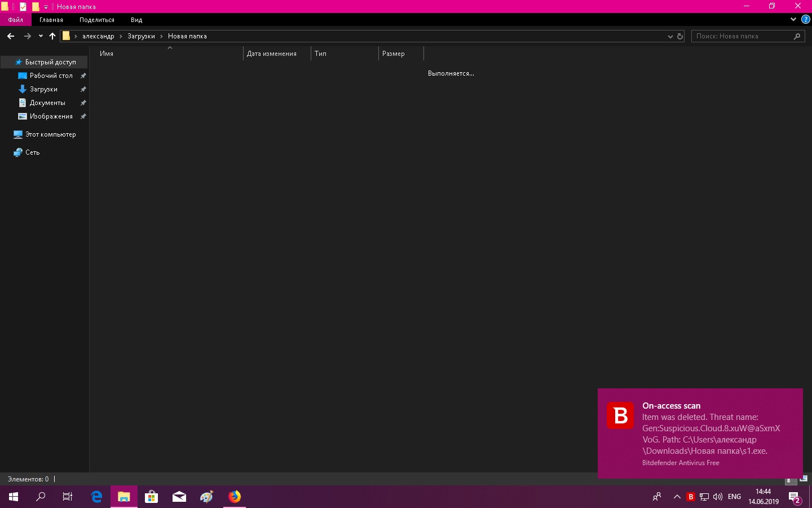Sort files by Дата изменения column
Screen dimensions: 812x508
[272, 54]
